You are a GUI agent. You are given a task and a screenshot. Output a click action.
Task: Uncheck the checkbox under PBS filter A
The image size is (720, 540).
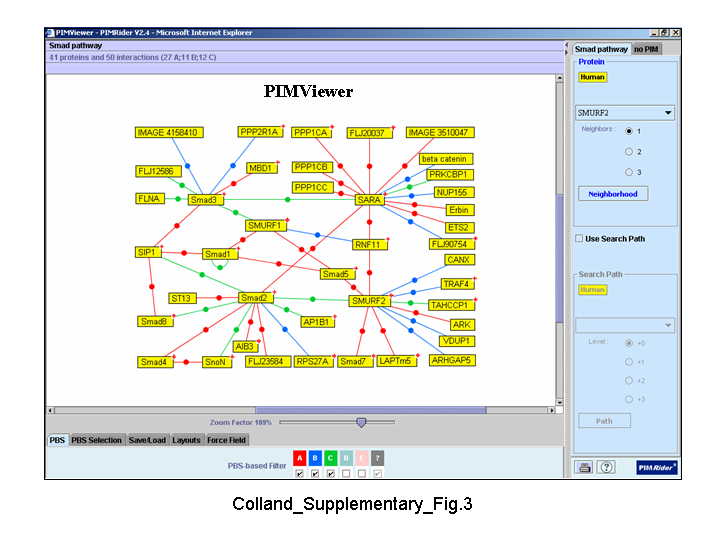299,473
